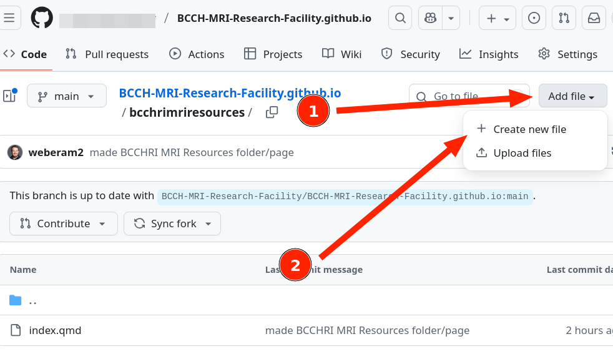This screenshot has height=364, width=613.
Task: Expand the Contribute dropdown
Action: click(x=63, y=224)
